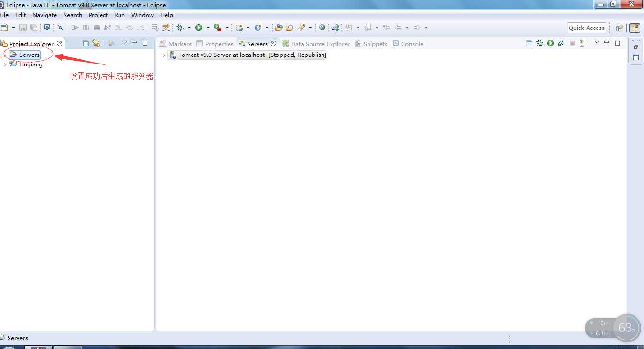Open the Project menu
The image size is (644, 349).
(98, 15)
